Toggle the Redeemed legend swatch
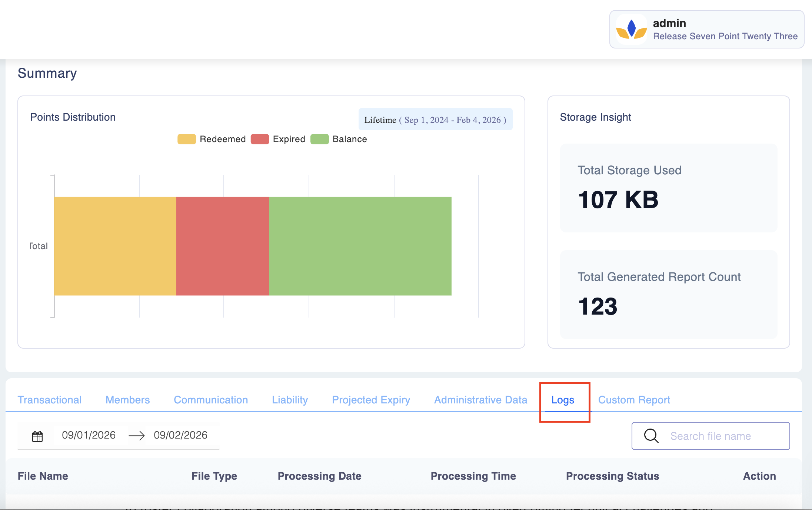812x510 pixels. [x=186, y=139]
